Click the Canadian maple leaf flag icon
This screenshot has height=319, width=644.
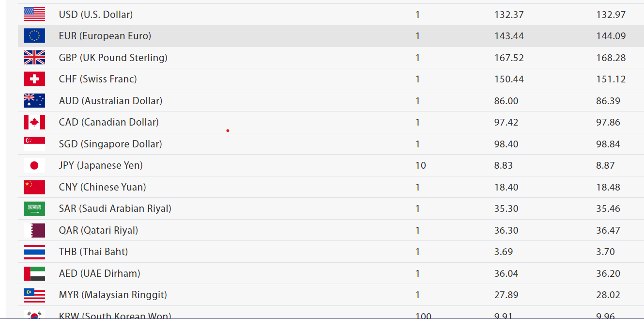pyautogui.click(x=34, y=122)
